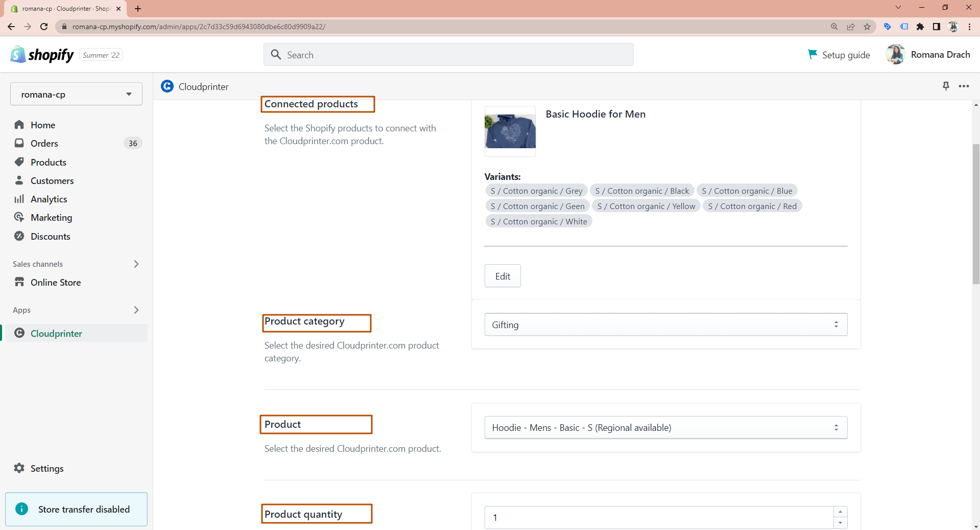Click the browser zoom magnifier icon
980x530 pixels.
pos(834,27)
